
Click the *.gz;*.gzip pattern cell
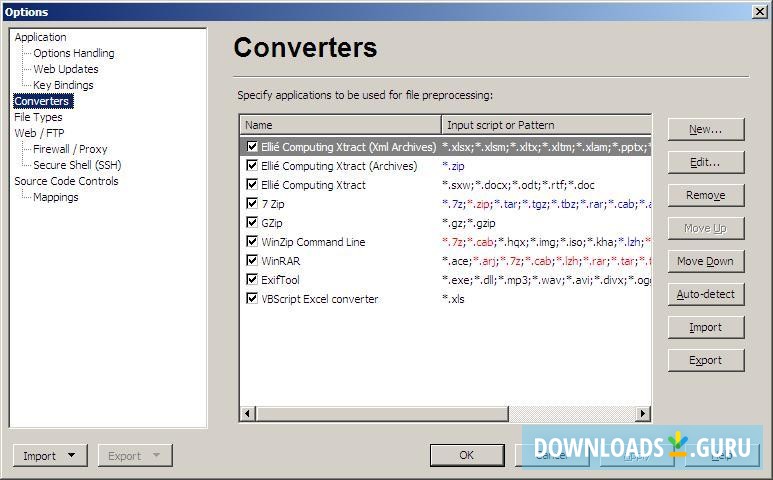(468, 223)
